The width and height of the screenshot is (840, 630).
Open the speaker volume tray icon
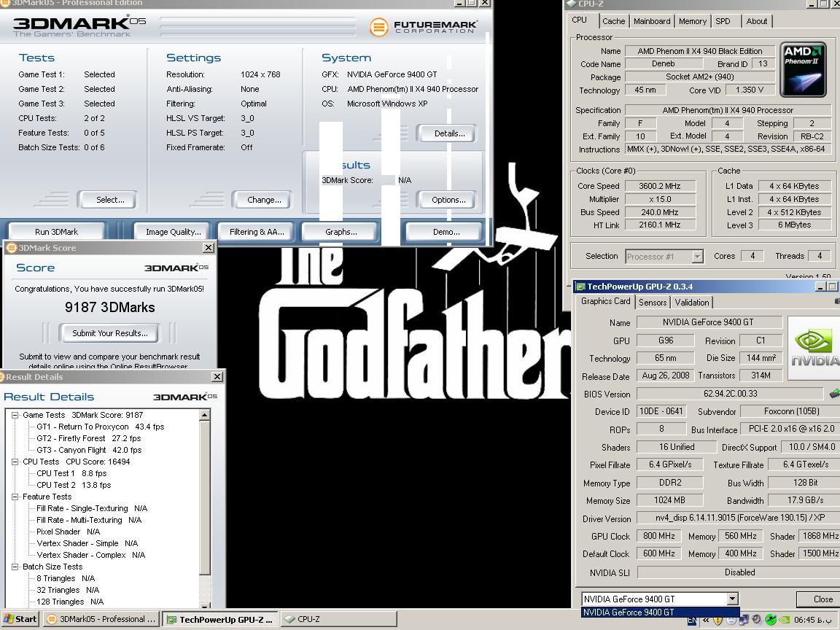756,619
